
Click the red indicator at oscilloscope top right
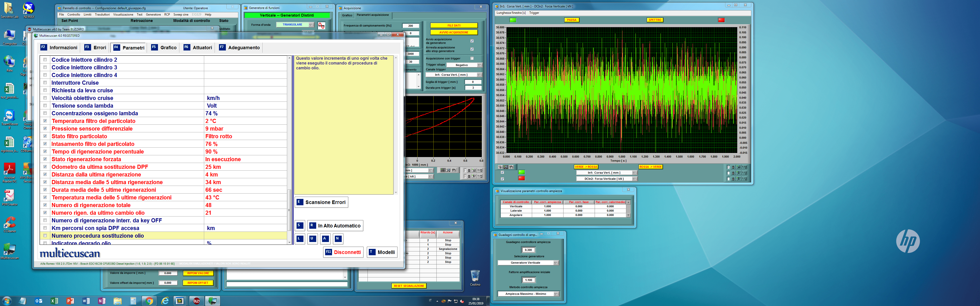pyautogui.click(x=721, y=20)
